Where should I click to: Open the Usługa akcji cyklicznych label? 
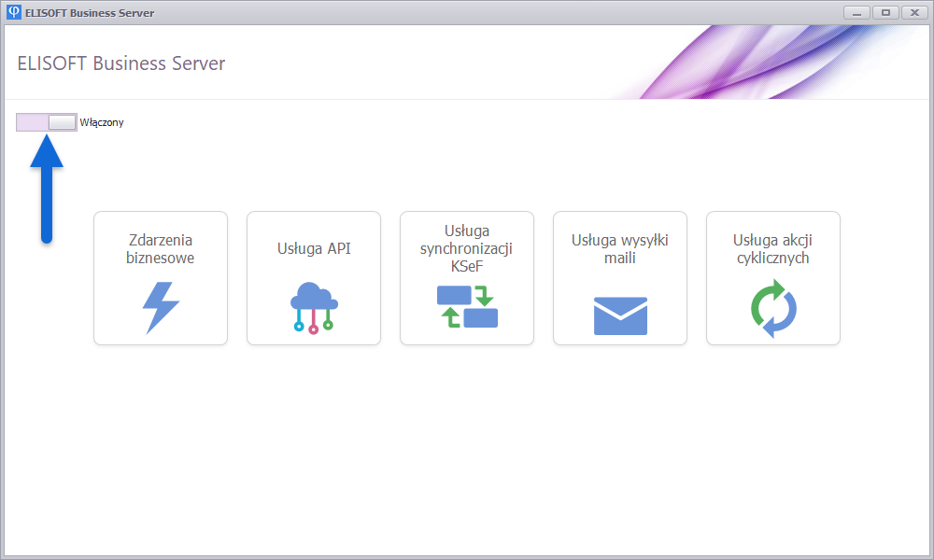coord(773,249)
